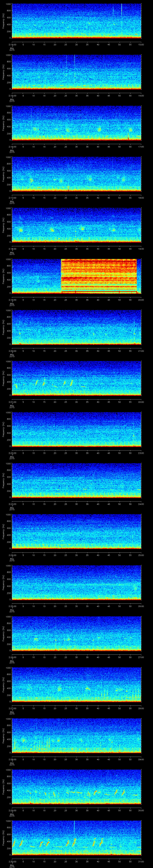Select the spectrogram panel beginning at 2:24:00
153x868 pixels.
pos(76,531)
